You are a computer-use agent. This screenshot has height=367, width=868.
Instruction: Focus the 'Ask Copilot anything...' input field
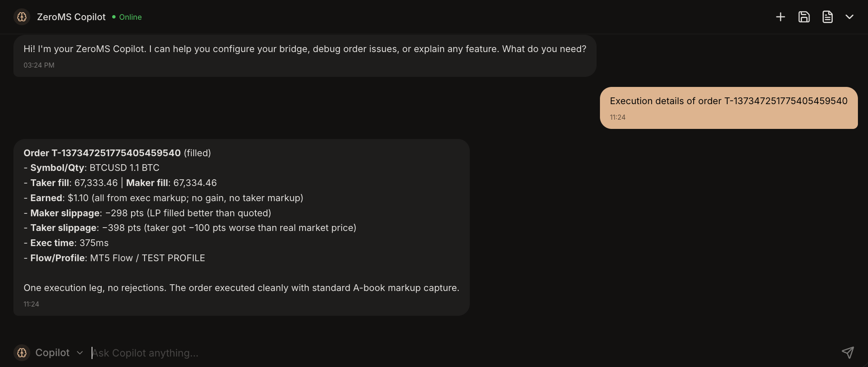(x=420, y=353)
